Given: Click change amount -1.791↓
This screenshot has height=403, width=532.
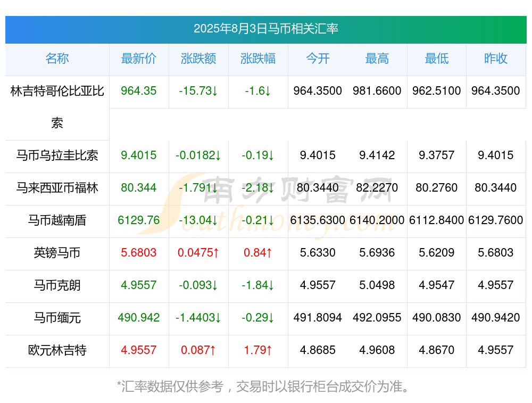Looking at the screenshot, I should (x=198, y=188).
